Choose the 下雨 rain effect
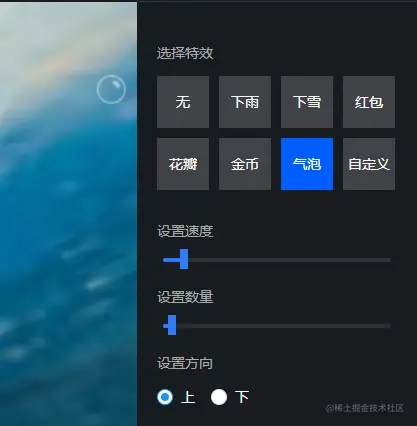 click(x=245, y=102)
